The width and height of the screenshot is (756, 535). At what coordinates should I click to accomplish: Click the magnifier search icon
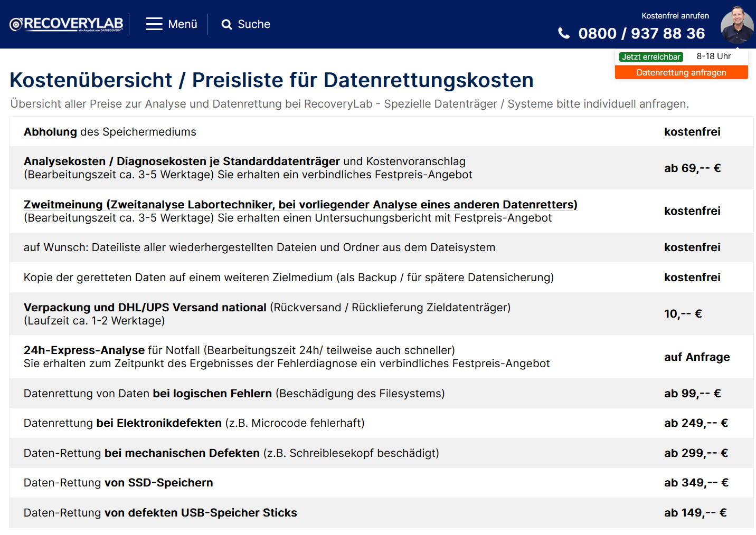[x=227, y=24]
